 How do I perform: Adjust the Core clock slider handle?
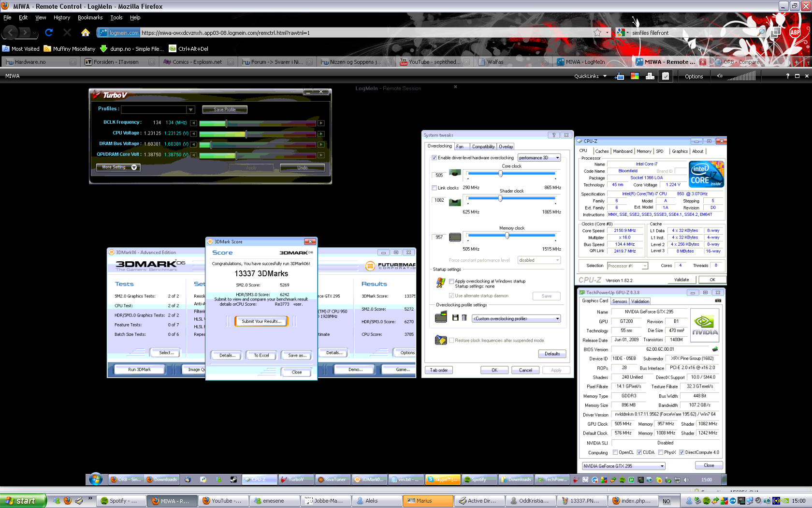[501, 173]
